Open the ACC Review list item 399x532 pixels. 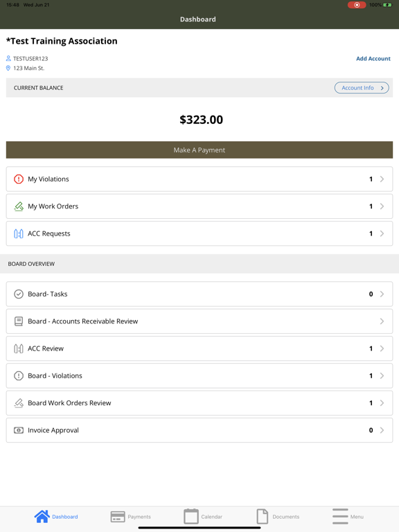199,348
